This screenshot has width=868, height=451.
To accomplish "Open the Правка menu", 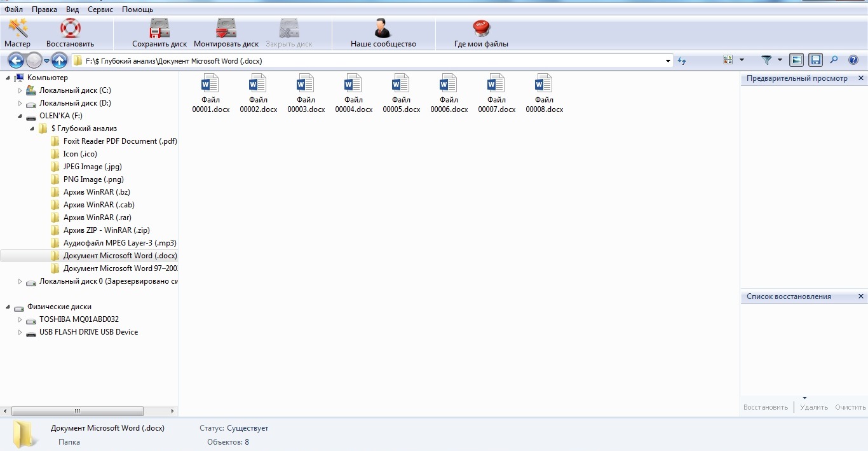I will [x=44, y=10].
